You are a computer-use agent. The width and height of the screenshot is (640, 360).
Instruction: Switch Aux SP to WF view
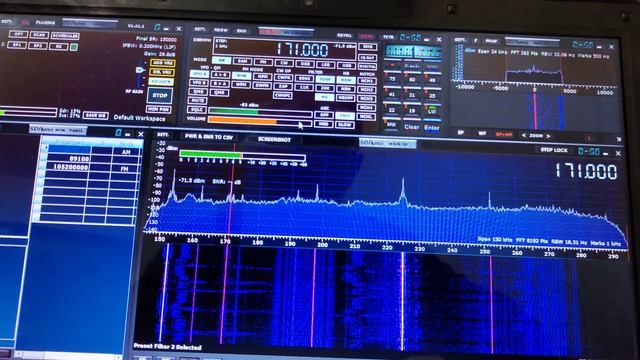[482, 133]
